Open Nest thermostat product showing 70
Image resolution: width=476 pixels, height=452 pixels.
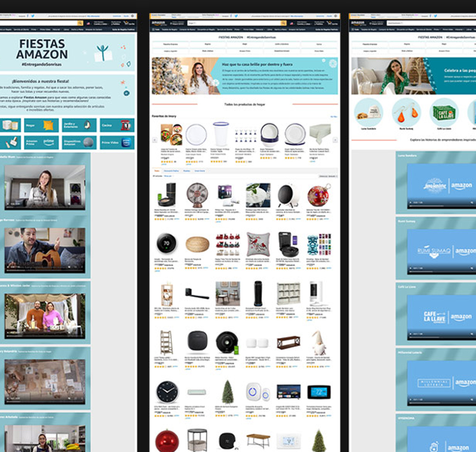[x=166, y=244]
